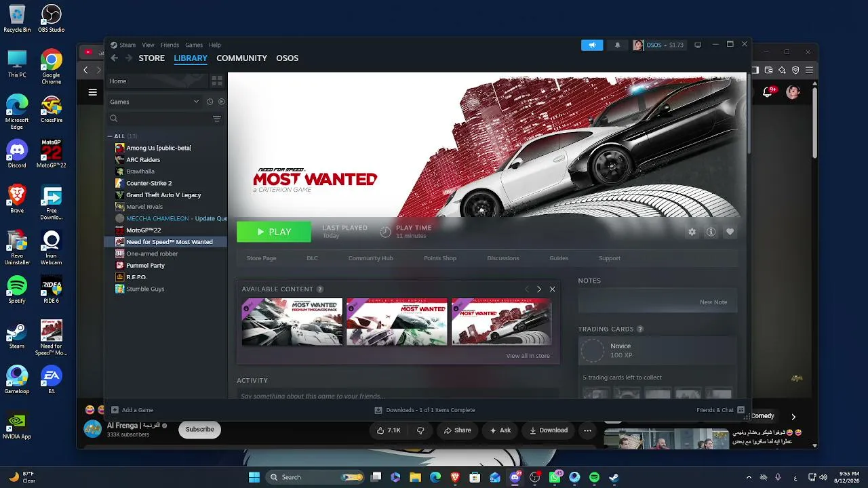Dismiss the Available Content panel
Viewport: 868px width, 488px height.
pyautogui.click(x=552, y=289)
